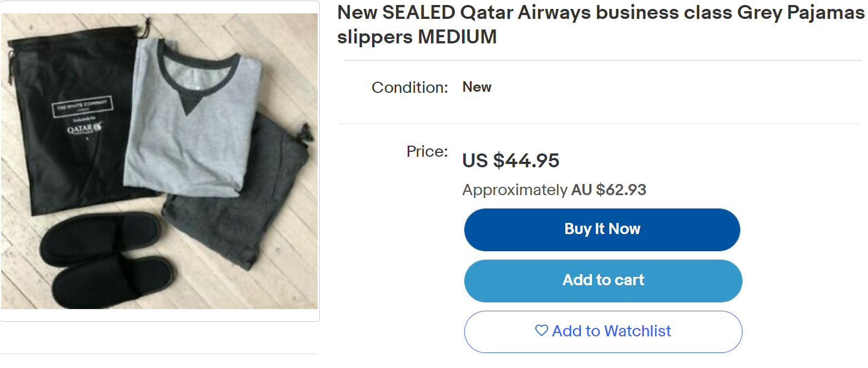Click the New condition value

477,87
